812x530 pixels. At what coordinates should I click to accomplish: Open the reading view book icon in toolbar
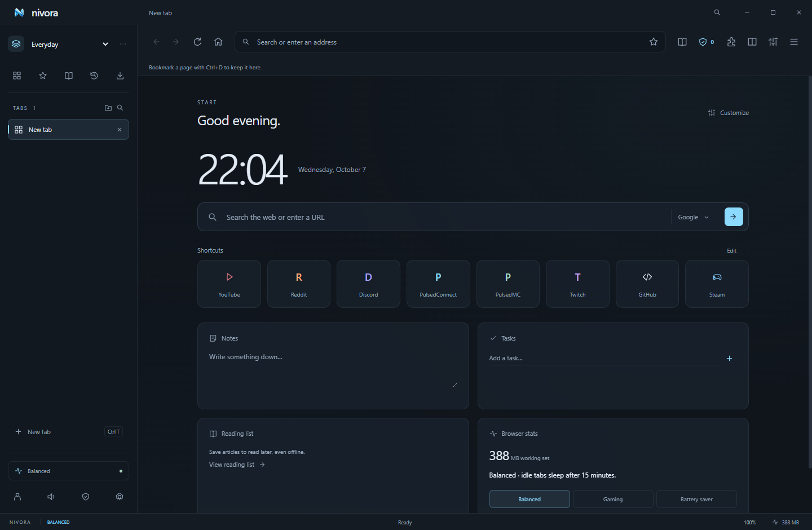tap(682, 42)
